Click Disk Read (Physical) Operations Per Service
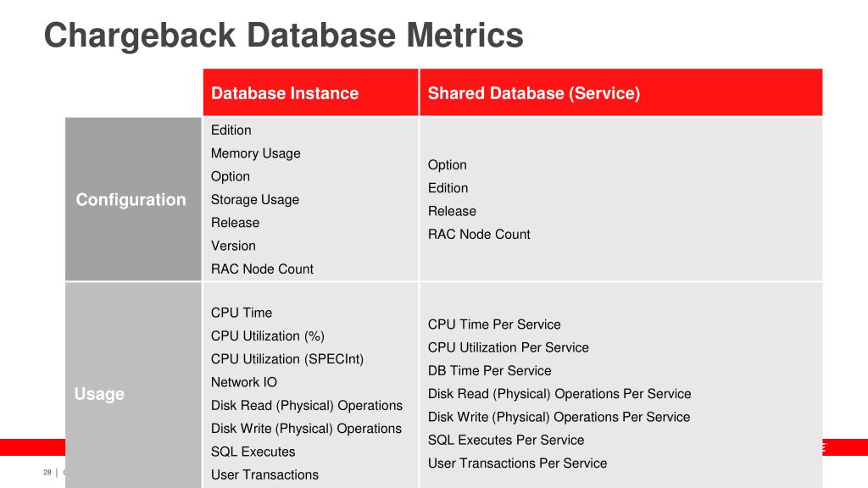Screen dimensions: 868x488 pos(559,394)
